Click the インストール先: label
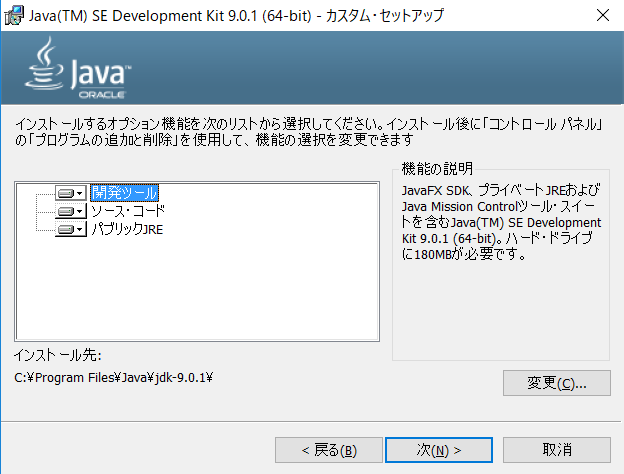This screenshot has height=474, width=624. pyautogui.click(x=58, y=355)
